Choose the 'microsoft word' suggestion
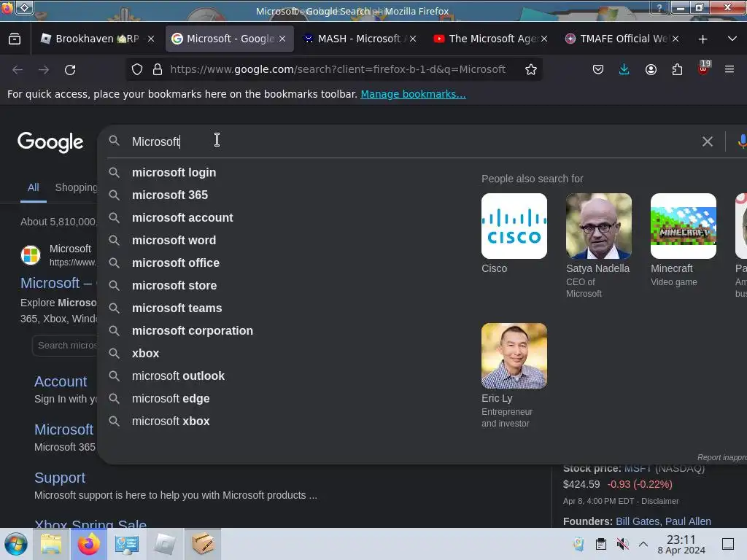Viewport: 747px width, 560px height. tap(174, 240)
